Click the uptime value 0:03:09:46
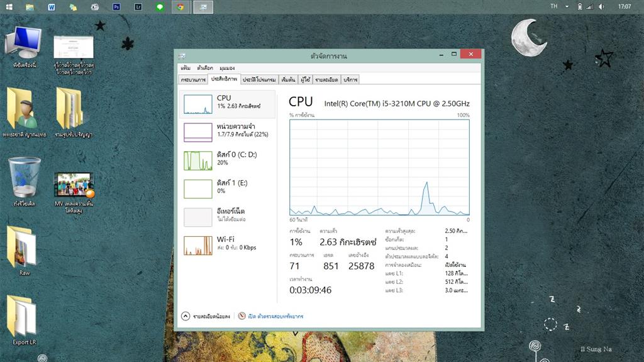This screenshot has height=362, width=644. [x=310, y=290]
